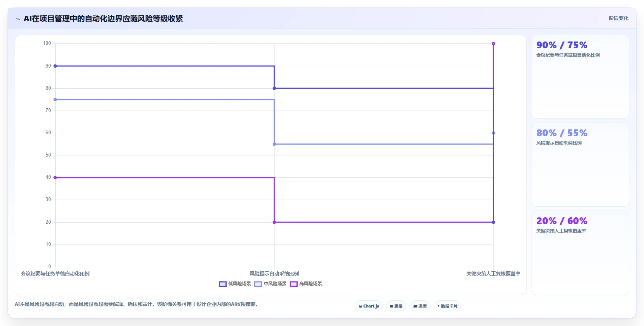Click the low-risk point at 20 above 关键决策人工复核覆盖率

[493, 222]
